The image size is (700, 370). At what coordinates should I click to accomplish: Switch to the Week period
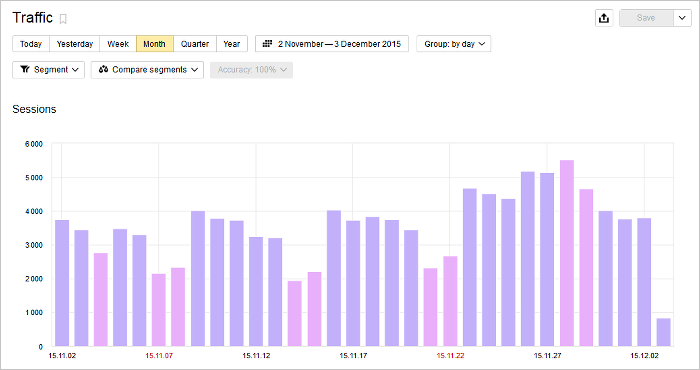118,44
